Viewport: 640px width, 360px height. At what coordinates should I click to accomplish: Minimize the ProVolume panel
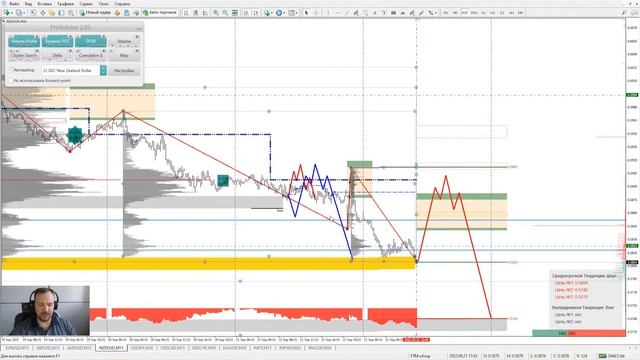pyautogui.click(x=139, y=28)
